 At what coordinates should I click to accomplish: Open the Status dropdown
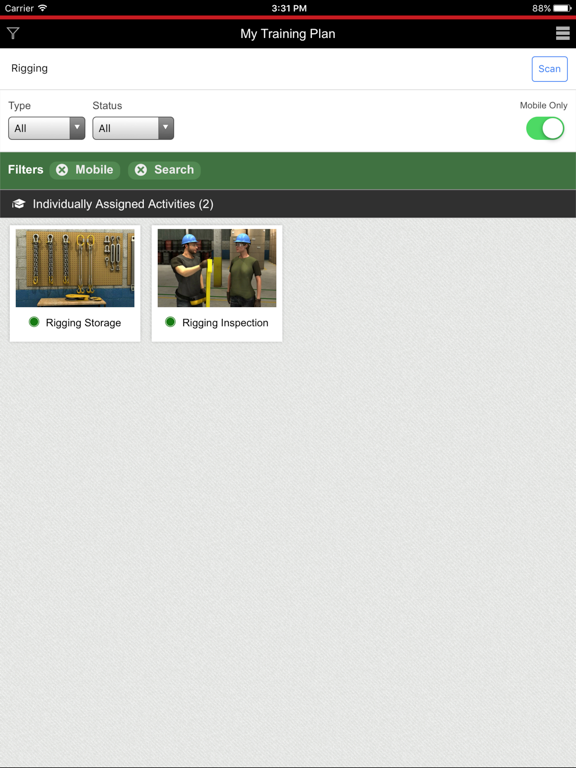point(133,128)
